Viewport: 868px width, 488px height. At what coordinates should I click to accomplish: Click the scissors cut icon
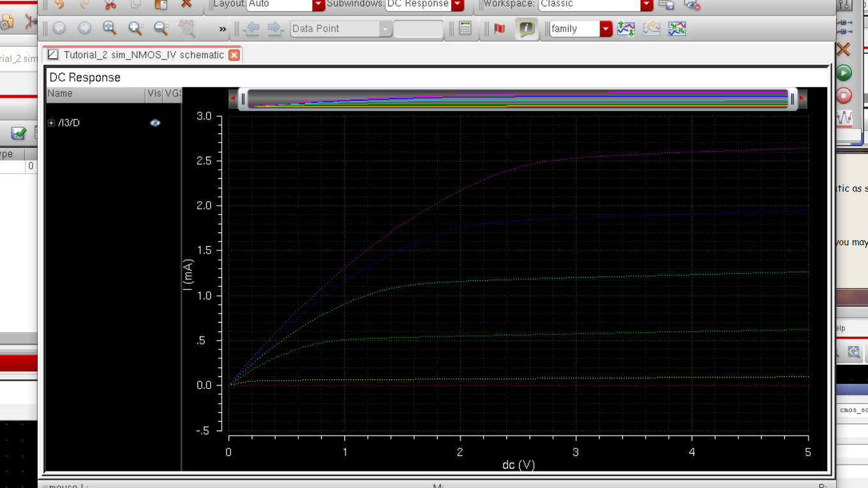click(110, 4)
